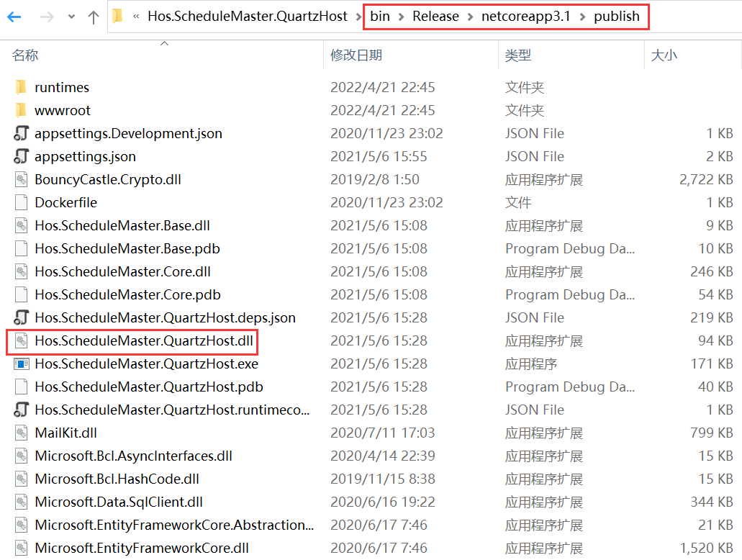Select Hos.ScheduleMaster.Core.pdb icon
742x560 pixels.
point(22,294)
